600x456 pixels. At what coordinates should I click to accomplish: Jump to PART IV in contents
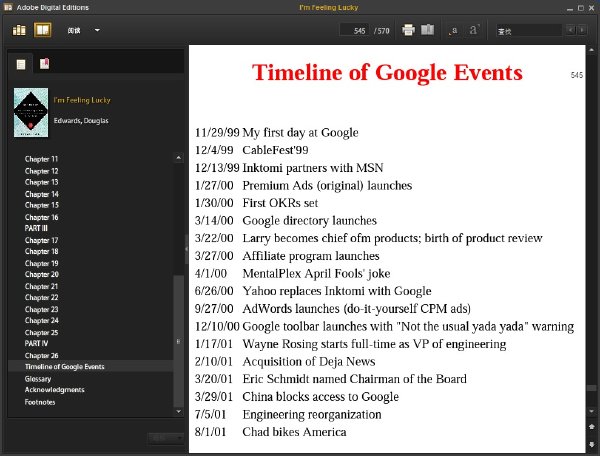(36, 344)
